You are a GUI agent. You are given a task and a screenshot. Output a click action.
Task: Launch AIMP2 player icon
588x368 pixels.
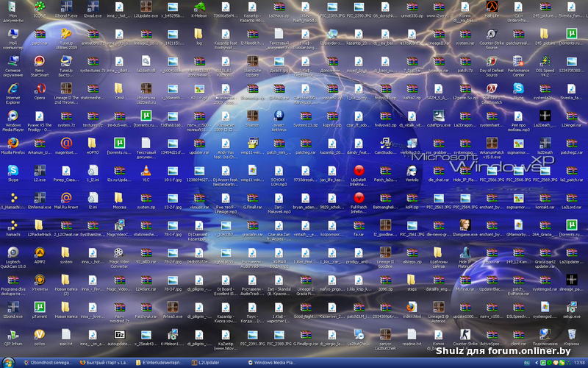(40, 252)
